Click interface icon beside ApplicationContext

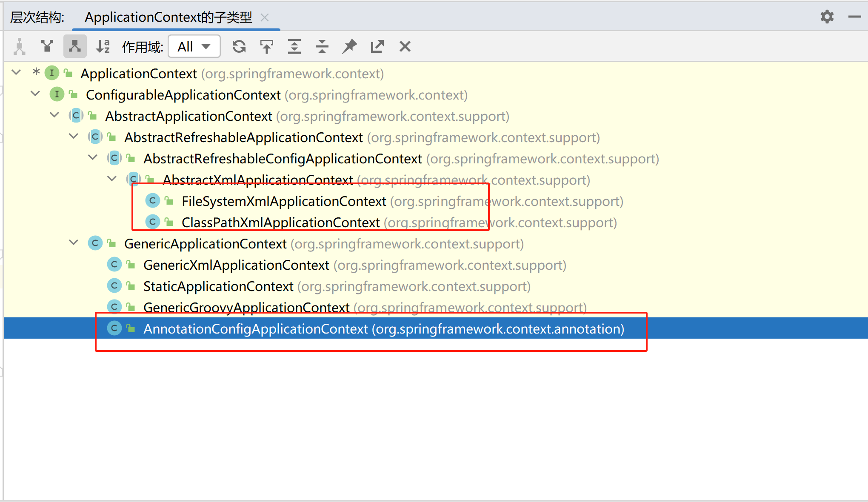[52, 73]
